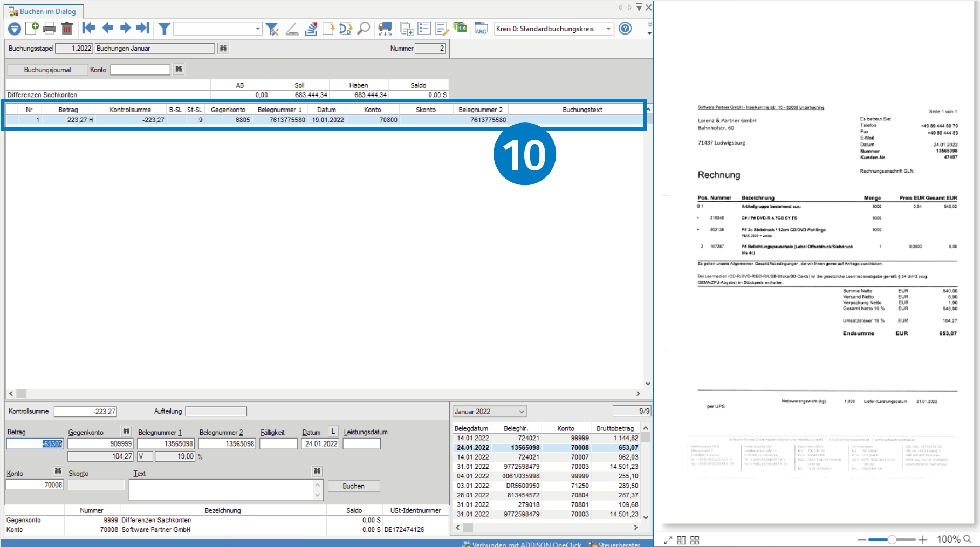The height and width of the screenshot is (547, 980).
Task: Click the Gegenkonto field showing 909999
Action: tap(100, 443)
